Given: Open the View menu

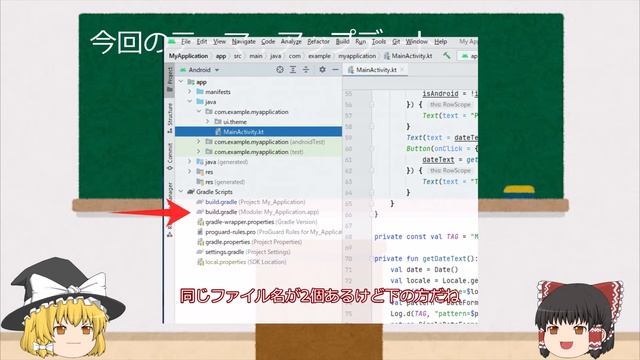Looking at the screenshot, I should [219, 42].
